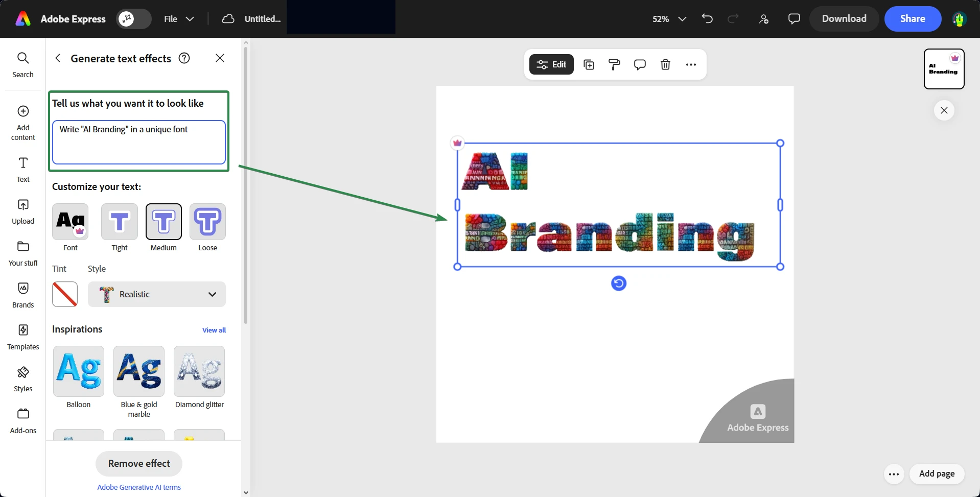Open the Text panel in sidebar

(x=23, y=170)
